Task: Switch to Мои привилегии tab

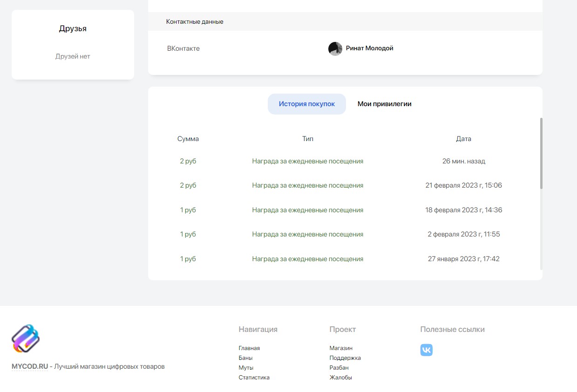Action: 384,104
